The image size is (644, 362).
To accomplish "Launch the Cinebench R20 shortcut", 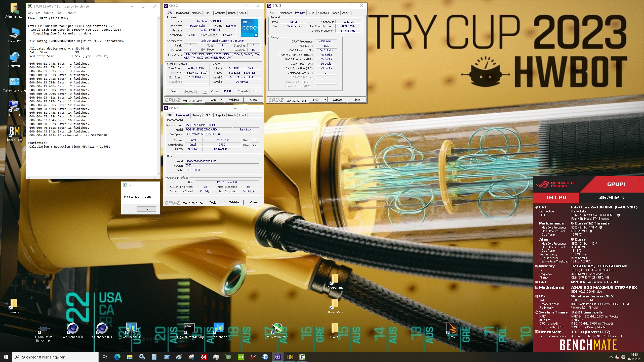I will click(73, 330).
